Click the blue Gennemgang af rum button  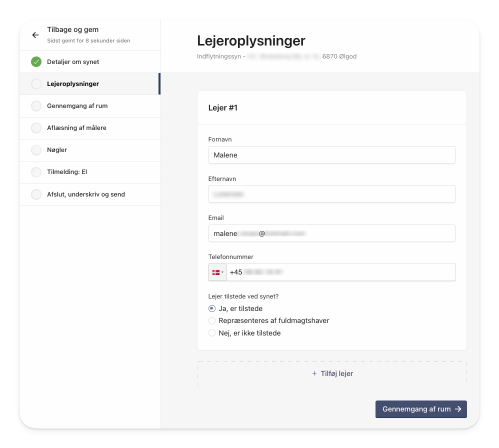point(421,409)
